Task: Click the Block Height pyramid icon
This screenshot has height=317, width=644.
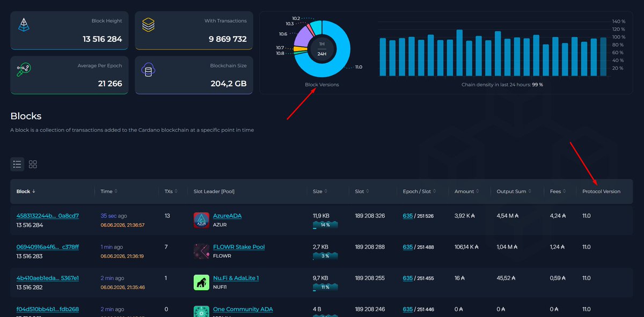Action: 24,25
